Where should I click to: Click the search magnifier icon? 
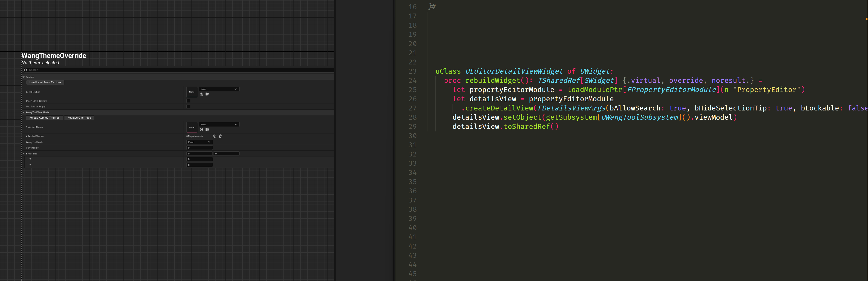click(26, 70)
